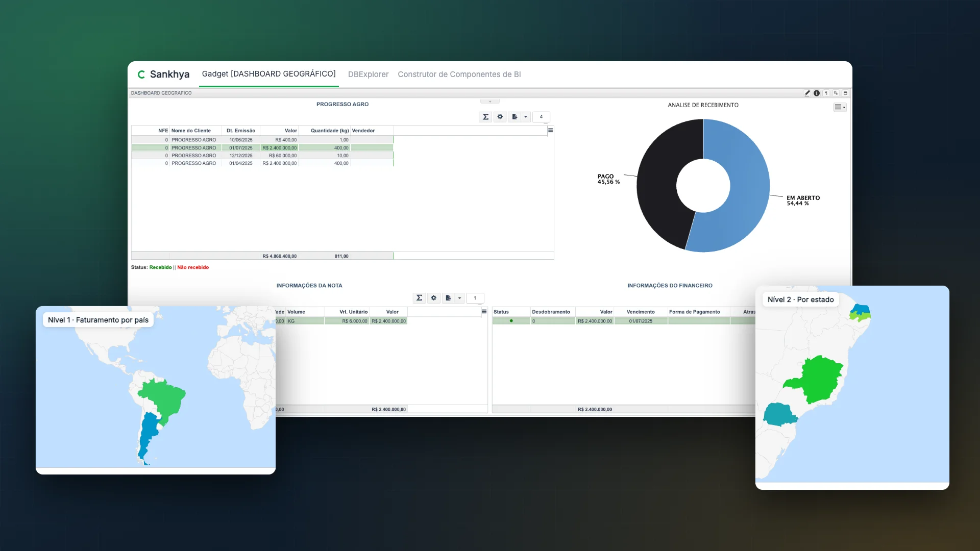The height and width of the screenshot is (551, 980).
Task: Open the DBExplorer tab
Action: 368,74
